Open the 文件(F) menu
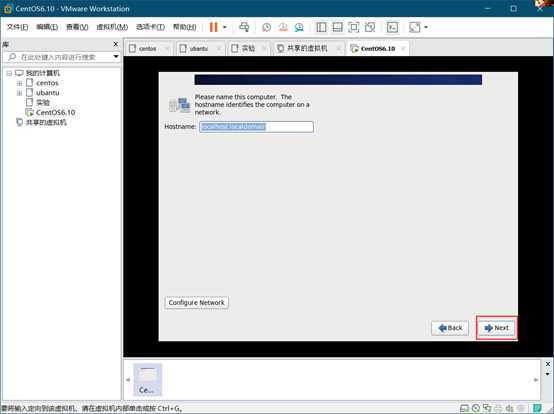The image size is (554, 414). [18, 27]
